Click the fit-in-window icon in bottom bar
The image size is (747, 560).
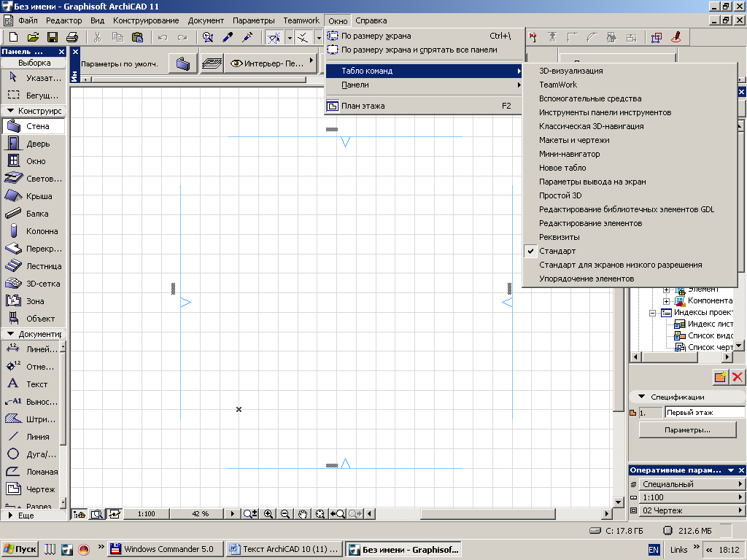coord(320,514)
